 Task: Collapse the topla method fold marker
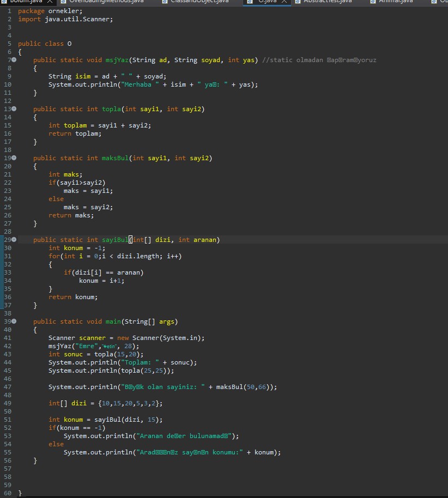pos(14,109)
